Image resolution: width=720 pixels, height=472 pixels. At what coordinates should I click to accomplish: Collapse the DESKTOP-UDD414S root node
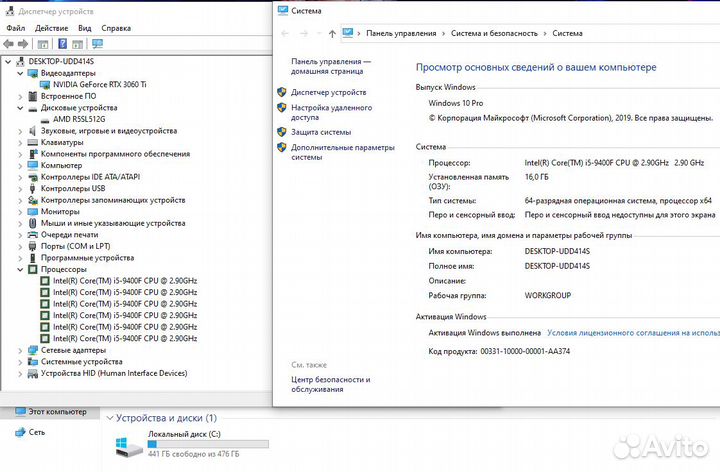pos(8,62)
